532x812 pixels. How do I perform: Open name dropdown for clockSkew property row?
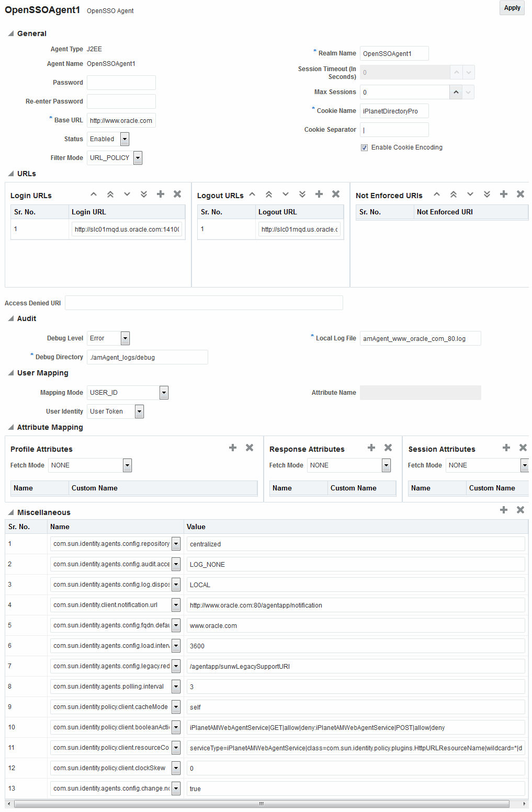pyautogui.click(x=176, y=768)
